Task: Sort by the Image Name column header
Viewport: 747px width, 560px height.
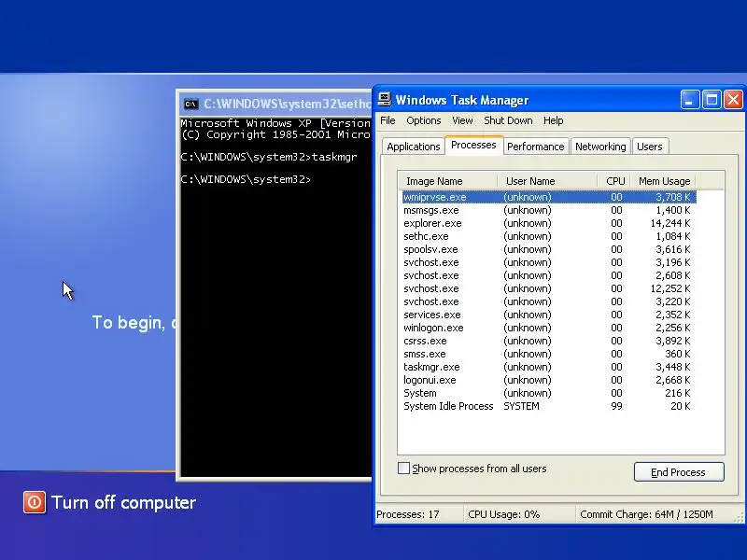Action: pos(448,181)
